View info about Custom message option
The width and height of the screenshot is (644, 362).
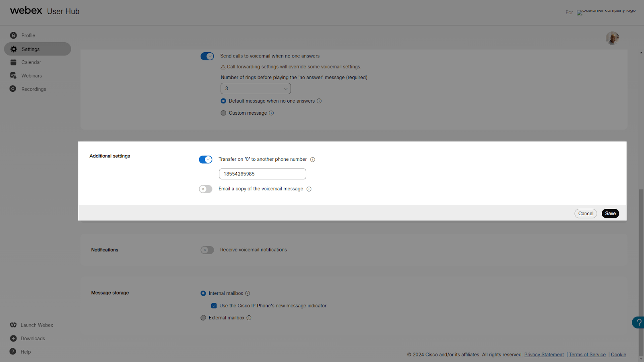(271, 113)
